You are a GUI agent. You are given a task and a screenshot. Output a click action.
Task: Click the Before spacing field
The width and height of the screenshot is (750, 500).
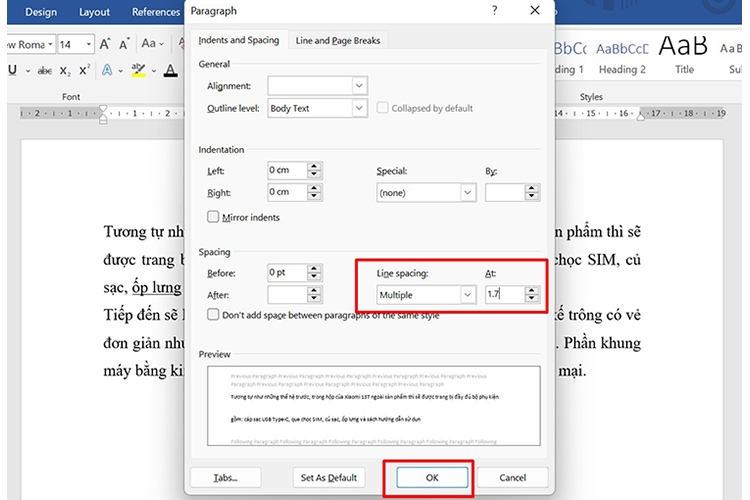(287, 273)
